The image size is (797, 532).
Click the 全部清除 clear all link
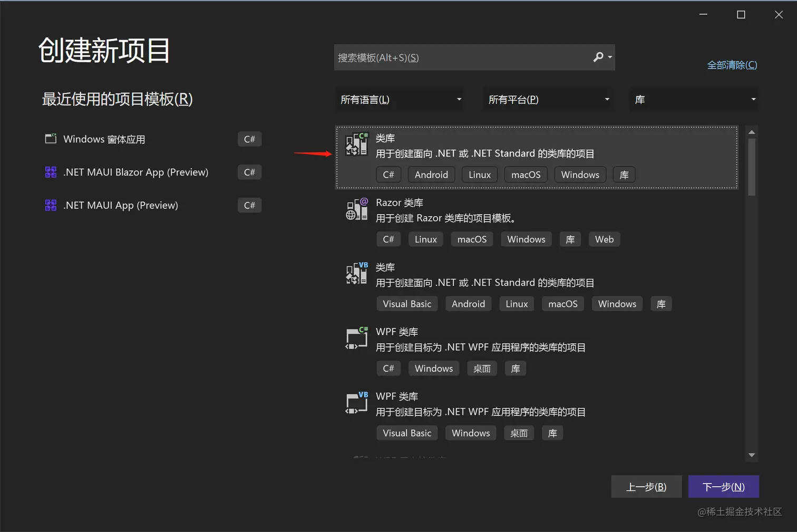pyautogui.click(x=732, y=65)
